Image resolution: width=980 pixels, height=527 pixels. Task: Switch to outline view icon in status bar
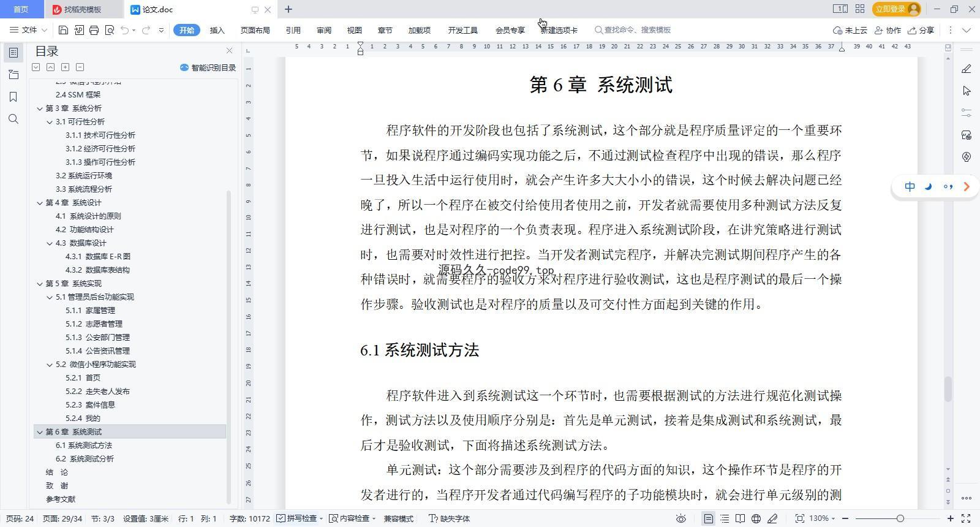(x=725, y=518)
